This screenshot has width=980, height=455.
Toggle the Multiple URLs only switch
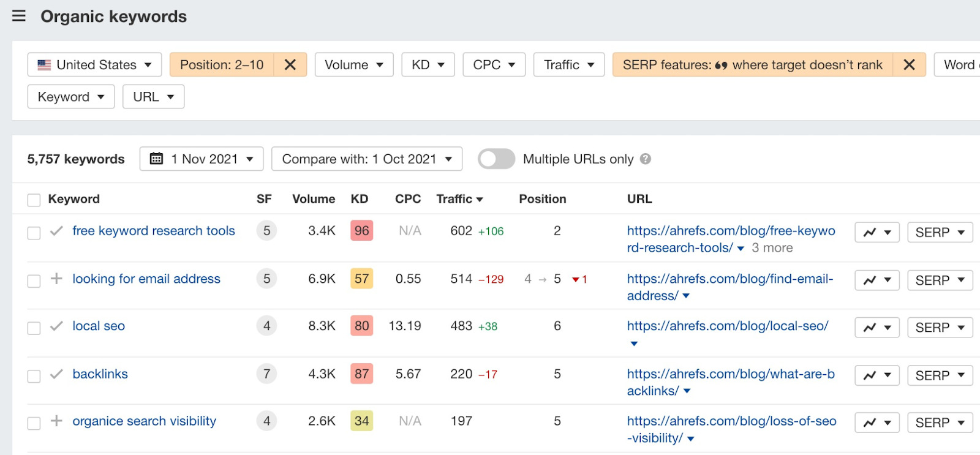coord(496,159)
